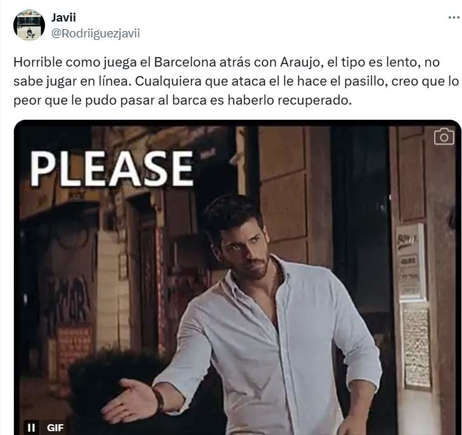Open the @Rodriiguezjavii handle link
The height and width of the screenshot is (435, 462).
[95, 33]
